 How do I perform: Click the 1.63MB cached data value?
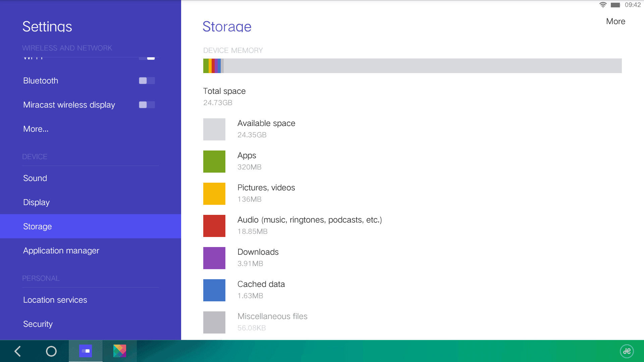pos(250,296)
